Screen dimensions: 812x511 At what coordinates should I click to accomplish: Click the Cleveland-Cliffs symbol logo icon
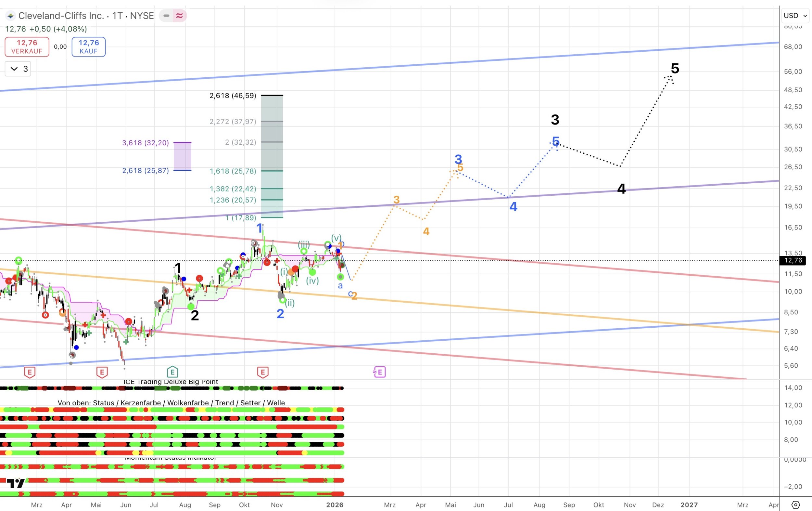pyautogui.click(x=10, y=16)
